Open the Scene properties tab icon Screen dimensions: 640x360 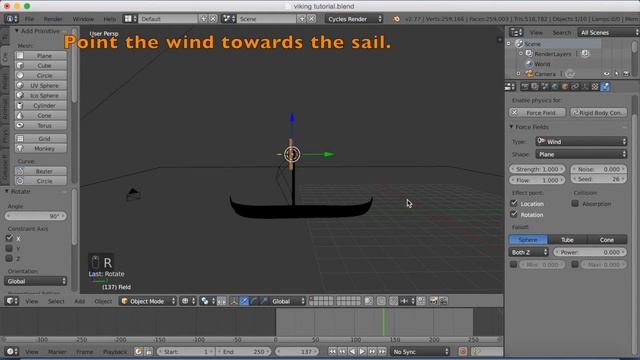pyautogui.click(x=544, y=87)
